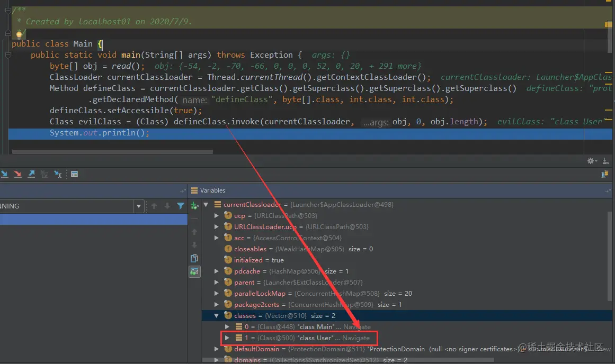
Task: Click the copy-value icon in the Variables sidebar
Action: click(194, 258)
